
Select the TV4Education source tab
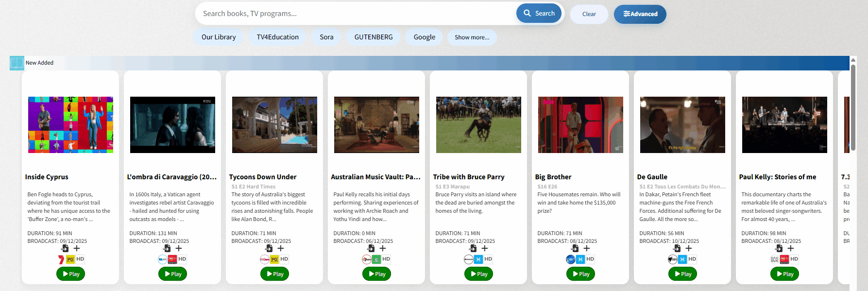[277, 37]
